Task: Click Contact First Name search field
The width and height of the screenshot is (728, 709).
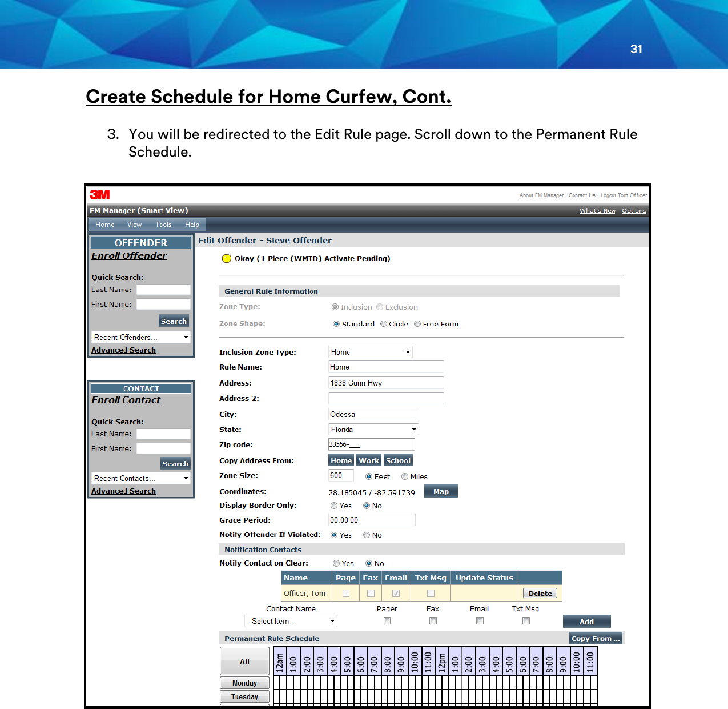Action: coord(163,448)
